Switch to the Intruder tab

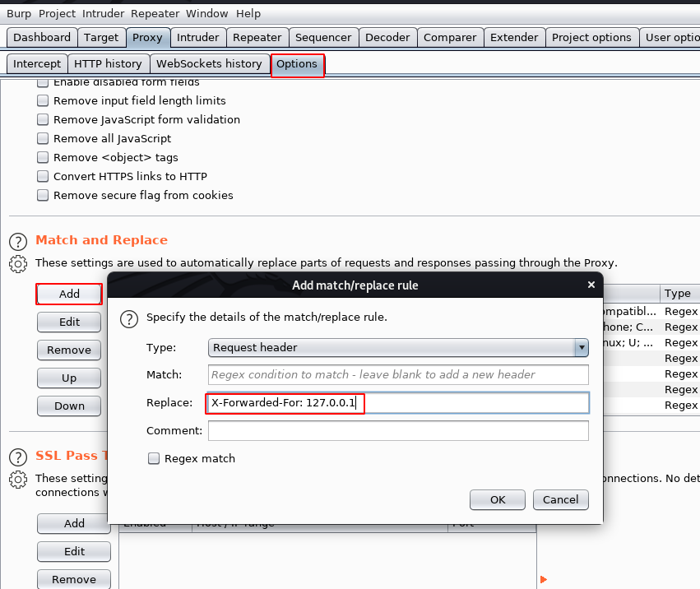click(x=197, y=38)
